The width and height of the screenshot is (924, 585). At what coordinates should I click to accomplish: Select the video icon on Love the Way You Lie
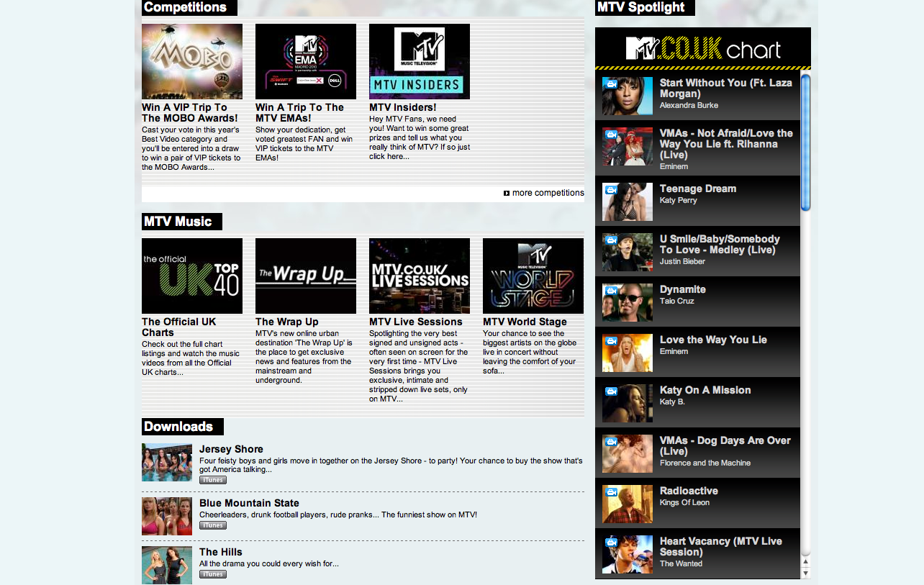pos(611,340)
